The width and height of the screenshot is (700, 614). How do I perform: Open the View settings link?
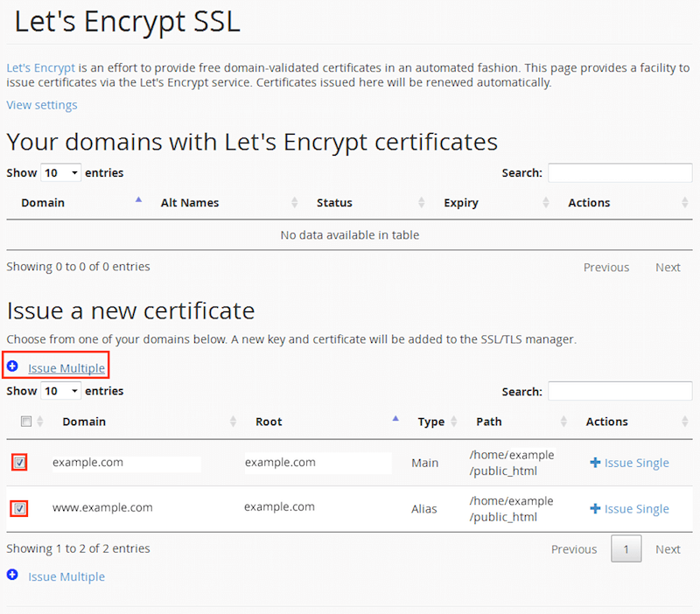pyautogui.click(x=42, y=105)
